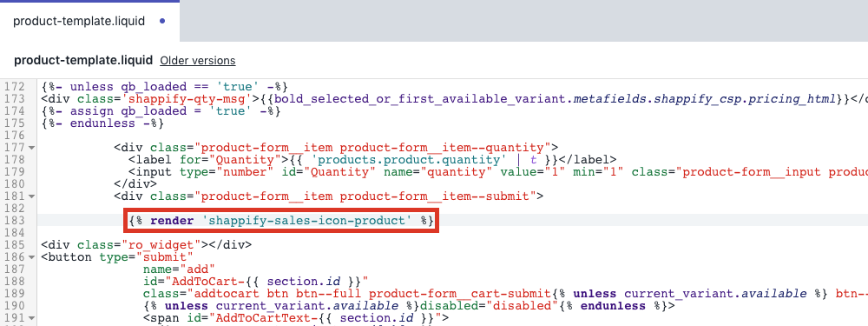Select the product-template.liquid tab
This screenshot has width=868, height=326.
click(x=89, y=22)
